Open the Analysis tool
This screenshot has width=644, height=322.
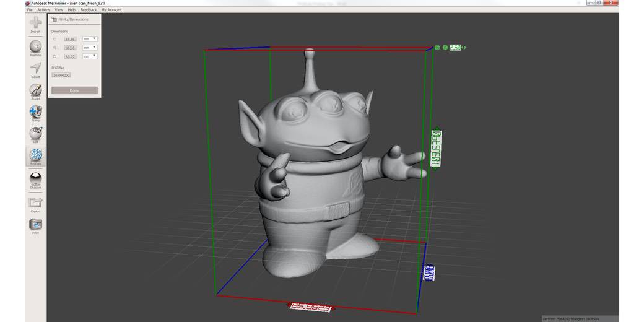coord(35,155)
